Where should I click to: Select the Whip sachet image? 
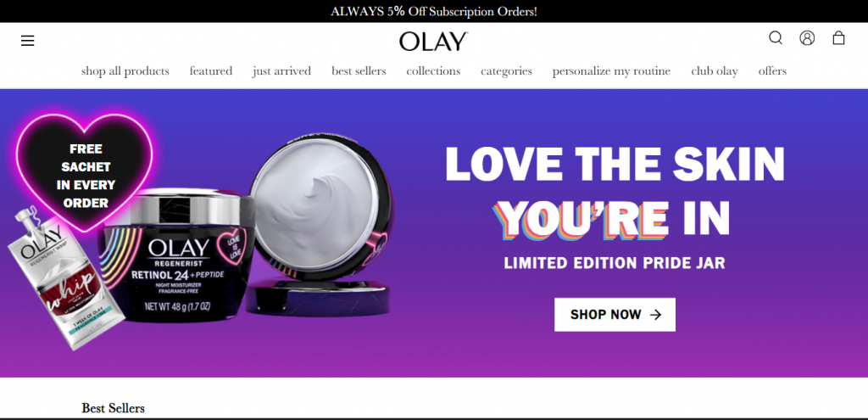click(62, 278)
